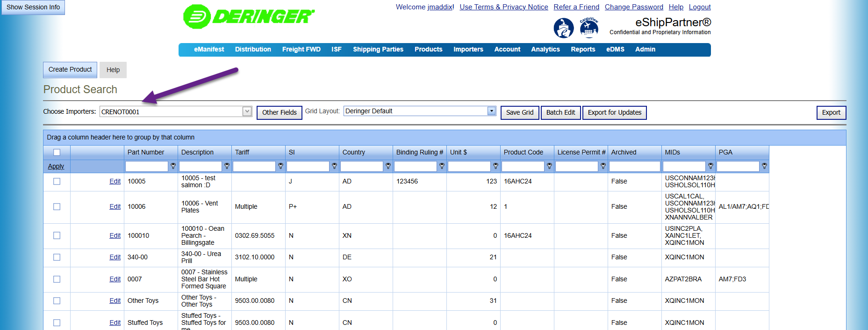Click the Create Product button
The image size is (868, 330).
(70, 70)
